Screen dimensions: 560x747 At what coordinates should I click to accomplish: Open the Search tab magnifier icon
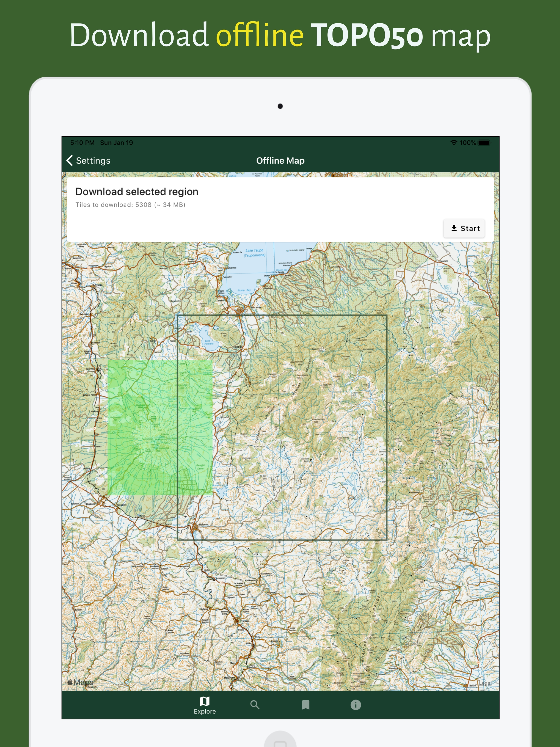click(x=255, y=704)
